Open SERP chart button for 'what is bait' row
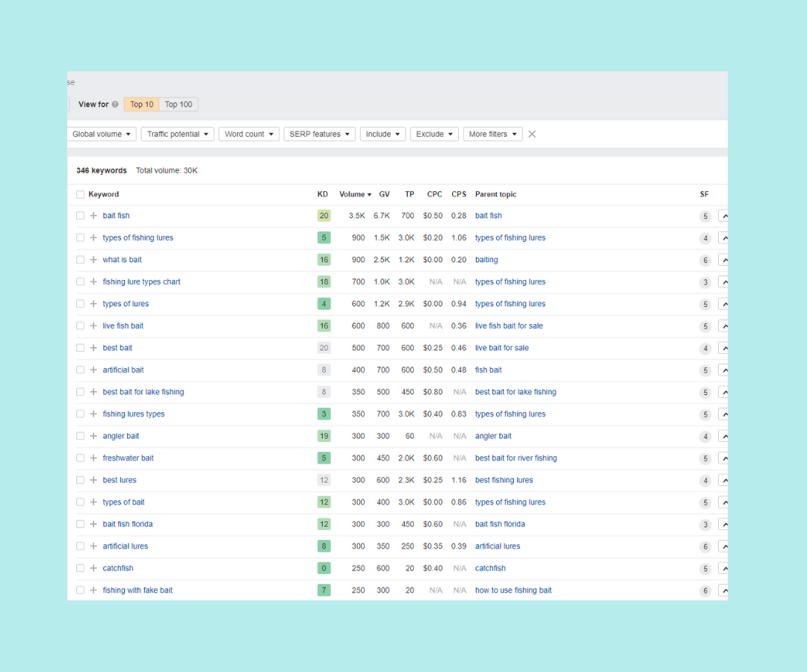The width and height of the screenshot is (807, 672). pos(723,260)
